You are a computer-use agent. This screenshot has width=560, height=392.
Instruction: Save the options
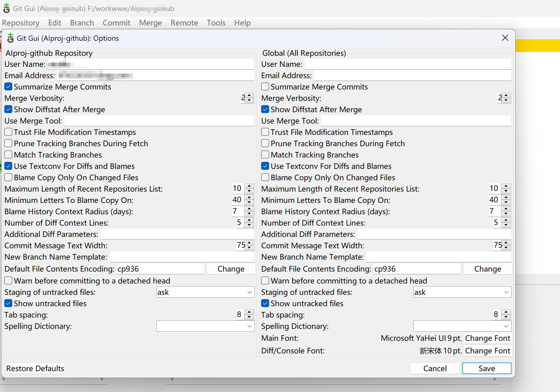(x=487, y=368)
